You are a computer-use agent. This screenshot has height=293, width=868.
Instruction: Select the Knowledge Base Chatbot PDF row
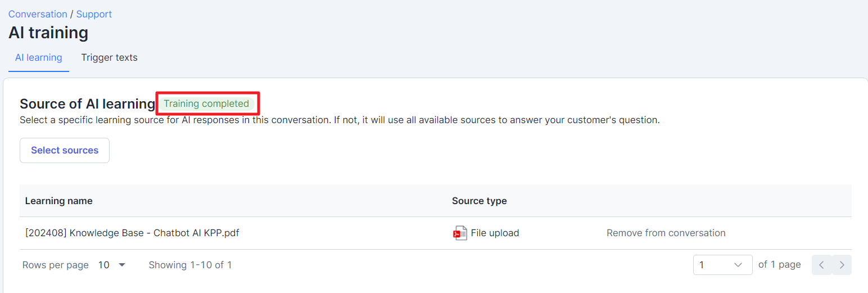(x=132, y=233)
